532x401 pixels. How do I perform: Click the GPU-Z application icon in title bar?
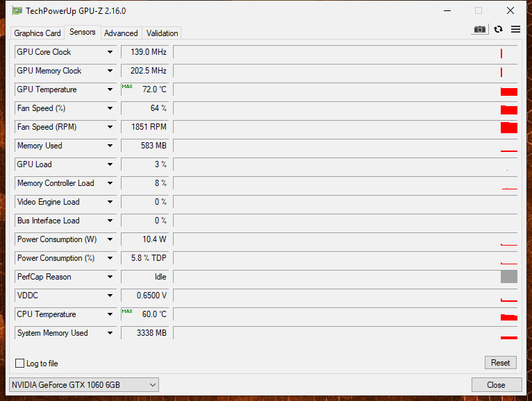click(17, 11)
